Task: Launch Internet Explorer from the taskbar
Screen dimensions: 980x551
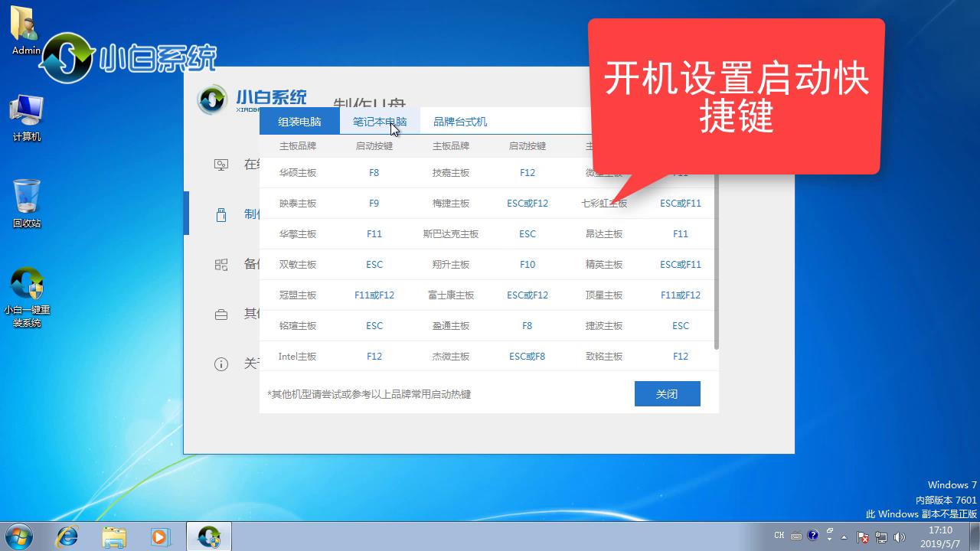Action: tap(67, 536)
